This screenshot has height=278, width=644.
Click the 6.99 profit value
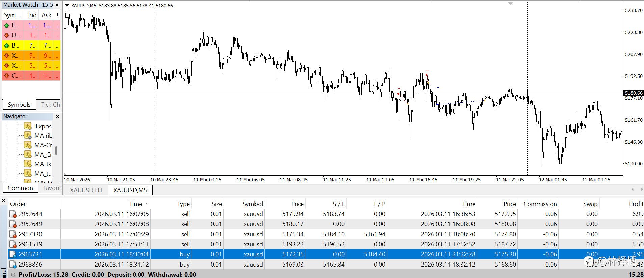(638, 214)
